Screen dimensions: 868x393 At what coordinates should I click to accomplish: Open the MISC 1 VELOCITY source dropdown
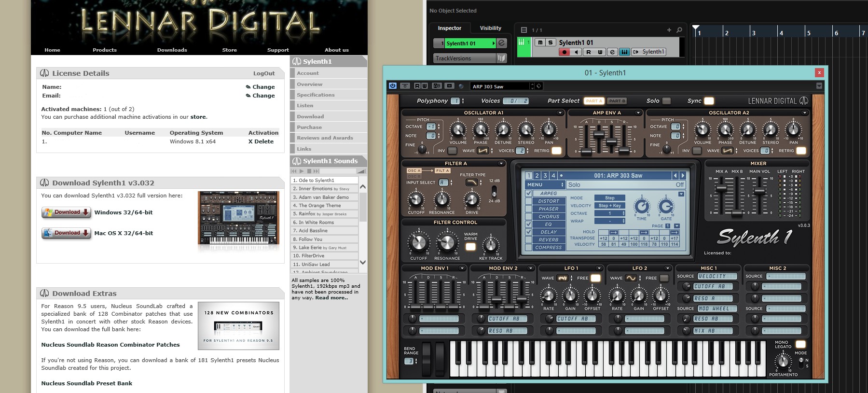[x=717, y=277]
